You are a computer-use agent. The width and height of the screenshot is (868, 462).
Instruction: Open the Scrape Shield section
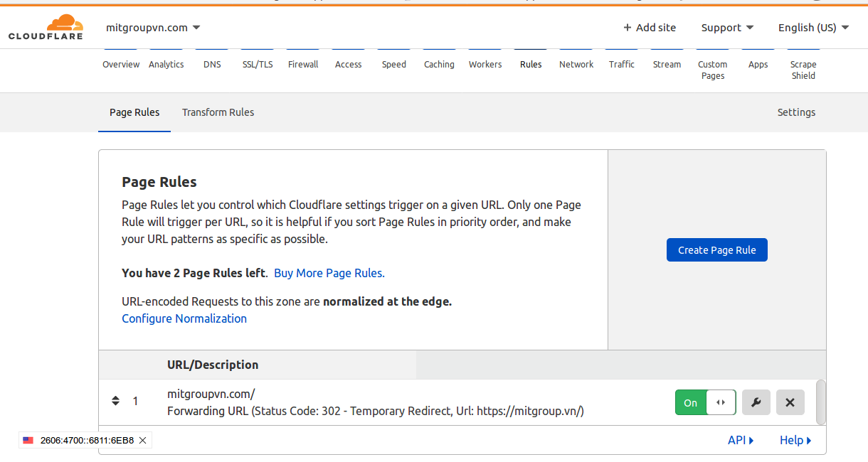pos(804,70)
